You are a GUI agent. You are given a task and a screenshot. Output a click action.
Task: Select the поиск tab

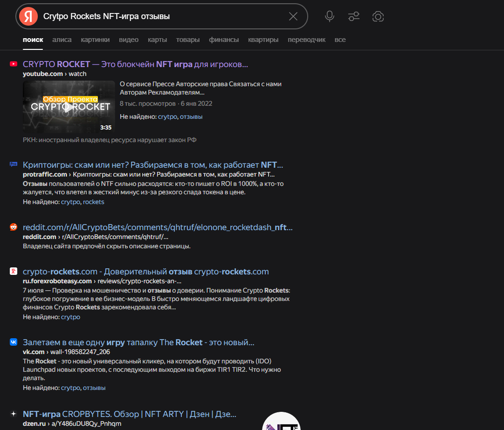(33, 40)
